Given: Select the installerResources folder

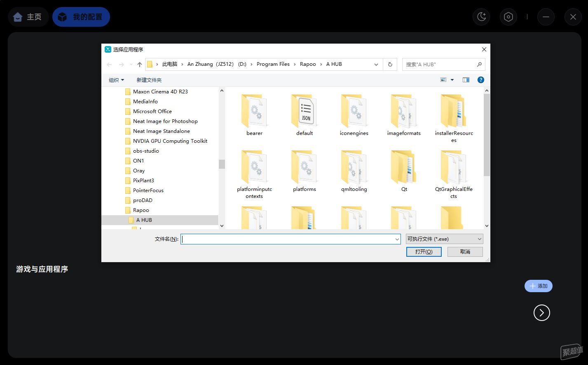Looking at the screenshot, I should (x=454, y=119).
